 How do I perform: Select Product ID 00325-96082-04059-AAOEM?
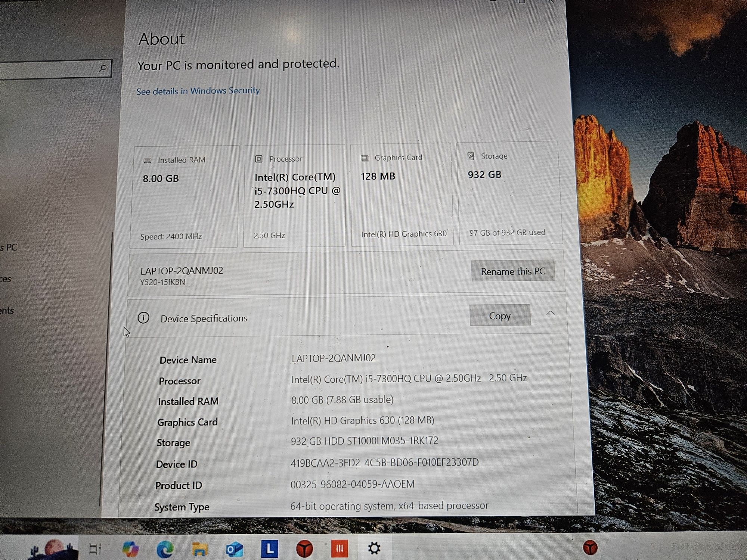click(x=352, y=484)
